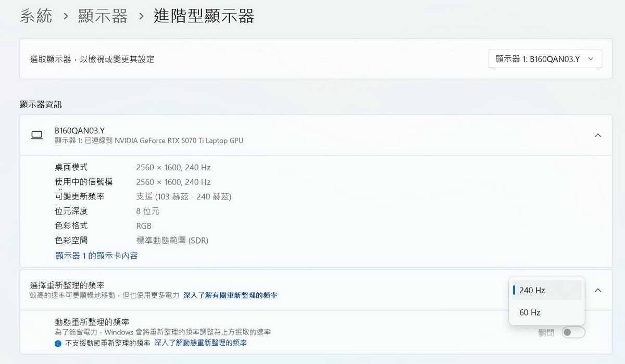
Task: Collapse the 選擇重新整理的頻率 section chevron
Action: pyautogui.click(x=597, y=290)
